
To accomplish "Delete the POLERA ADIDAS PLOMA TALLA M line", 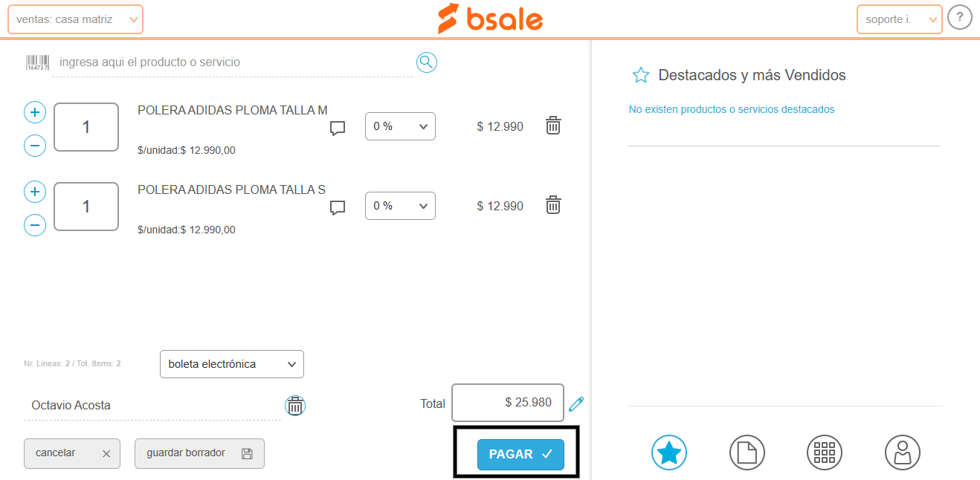I will 553,125.
